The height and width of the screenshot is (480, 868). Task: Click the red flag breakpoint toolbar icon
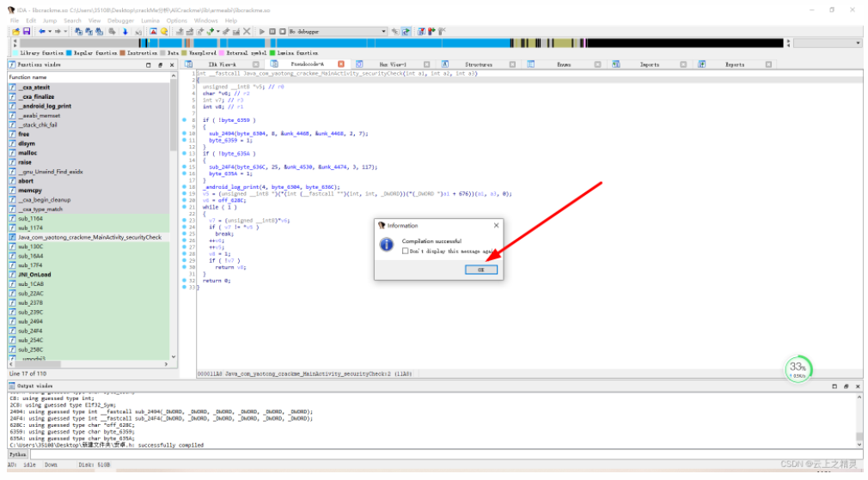[x=431, y=32]
